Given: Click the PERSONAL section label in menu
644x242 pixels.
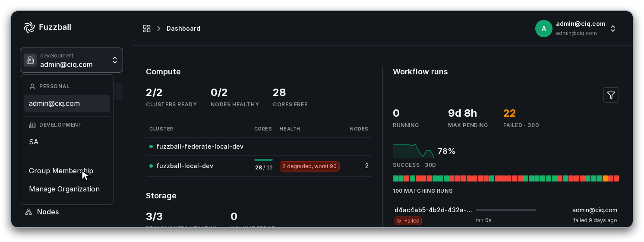Looking at the screenshot, I should 54,86.
